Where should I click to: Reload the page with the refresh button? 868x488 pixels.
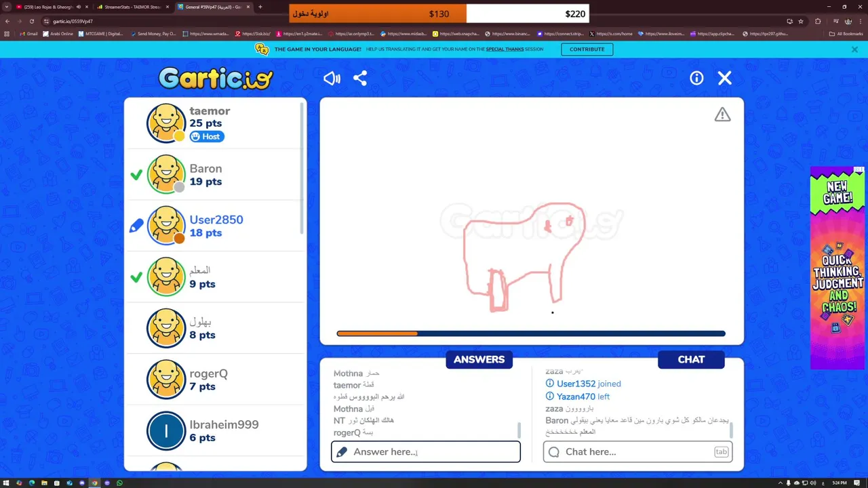coord(31,21)
